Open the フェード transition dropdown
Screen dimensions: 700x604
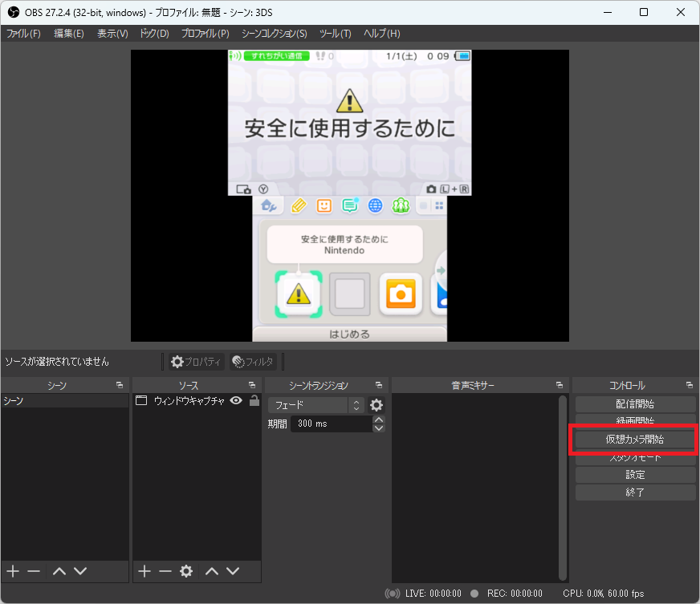pos(316,405)
